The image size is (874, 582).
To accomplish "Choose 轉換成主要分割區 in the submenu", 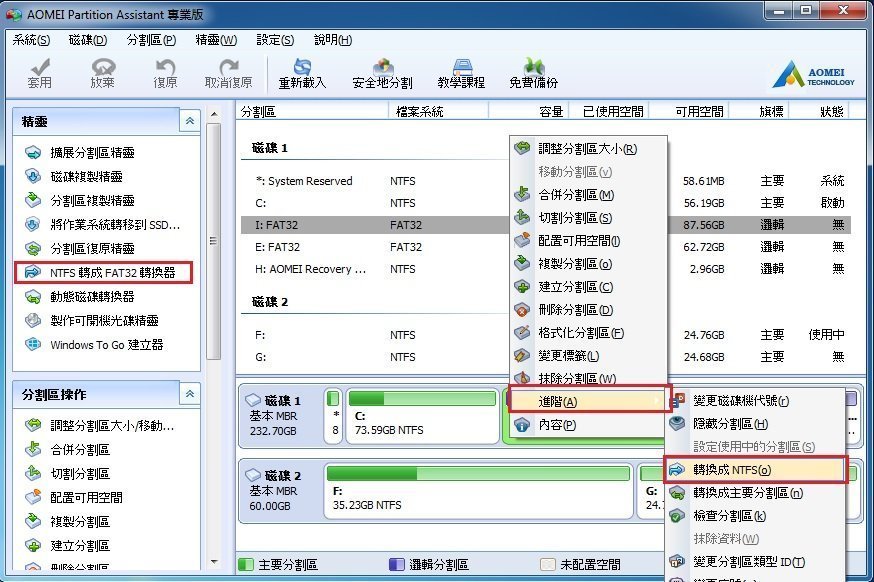I will click(755, 493).
